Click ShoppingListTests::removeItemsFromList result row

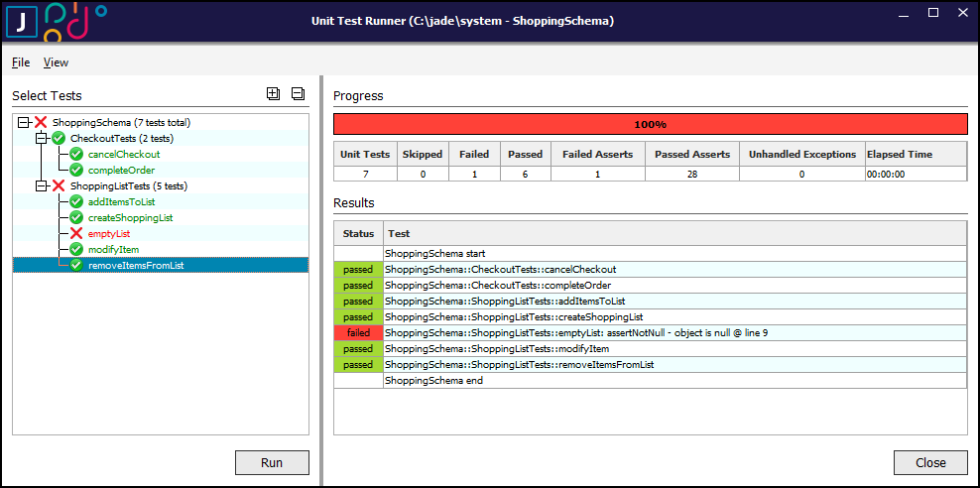(675, 364)
